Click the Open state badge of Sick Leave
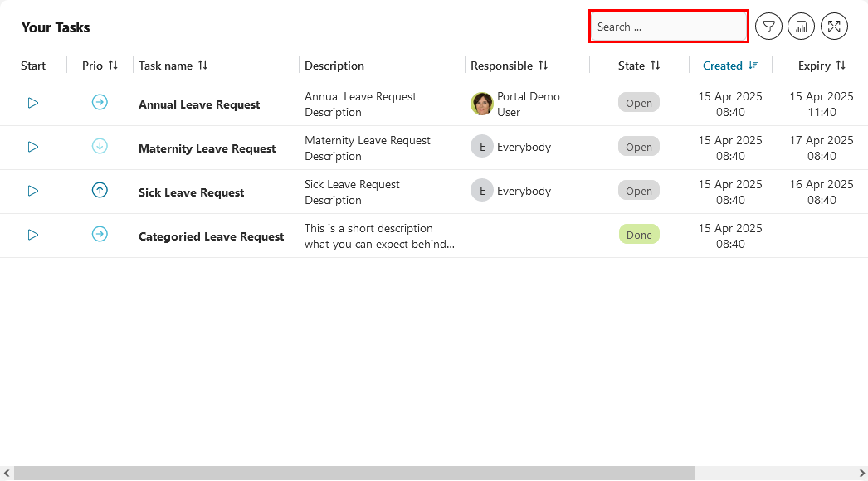The height and width of the screenshot is (481, 868). [x=639, y=191]
